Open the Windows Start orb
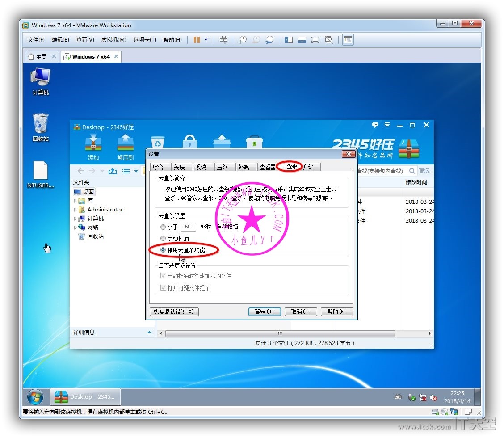504x438 pixels. point(35,397)
